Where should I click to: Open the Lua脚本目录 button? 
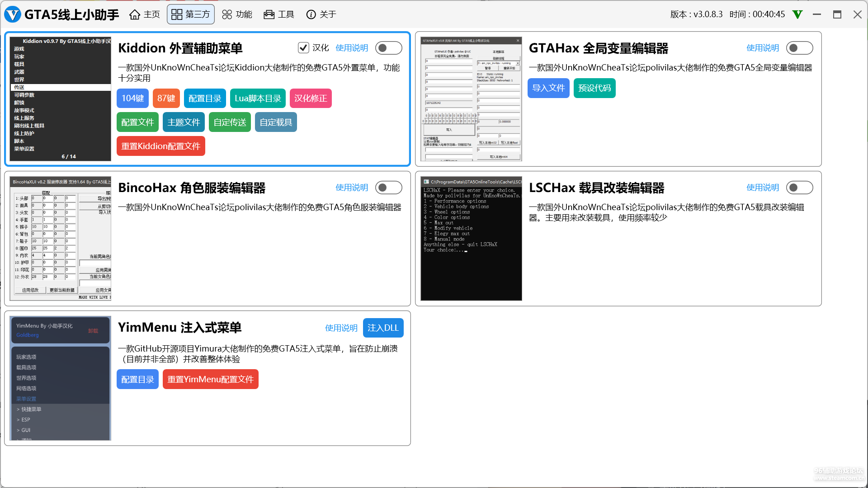[x=258, y=99]
